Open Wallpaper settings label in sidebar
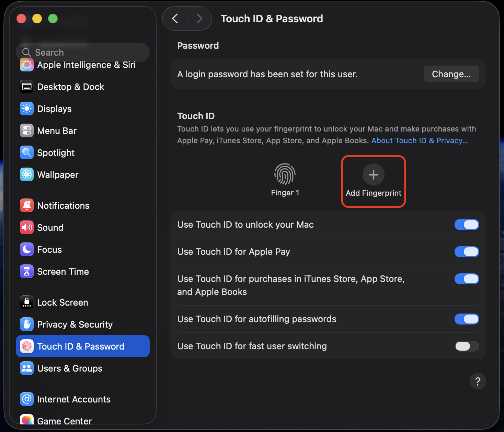504x432 pixels. tap(58, 175)
